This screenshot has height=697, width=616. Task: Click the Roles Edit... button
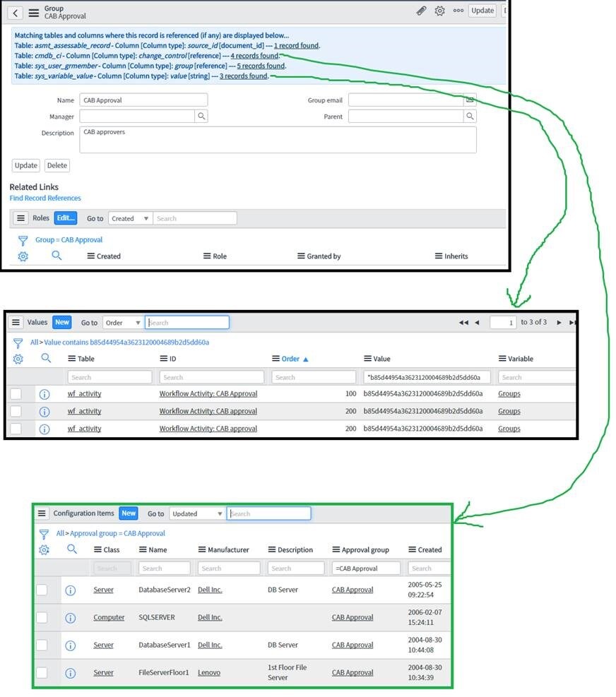(x=66, y=218)
